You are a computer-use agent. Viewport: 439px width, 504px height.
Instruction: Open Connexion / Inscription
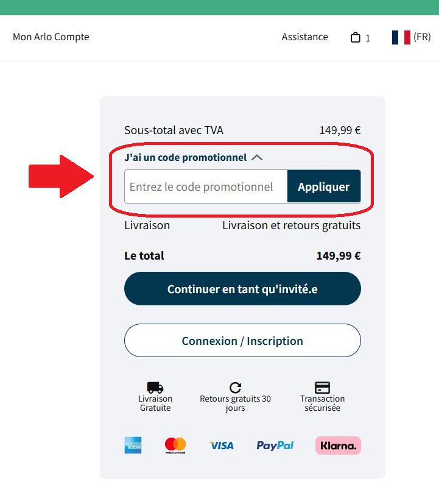(242, 341)
